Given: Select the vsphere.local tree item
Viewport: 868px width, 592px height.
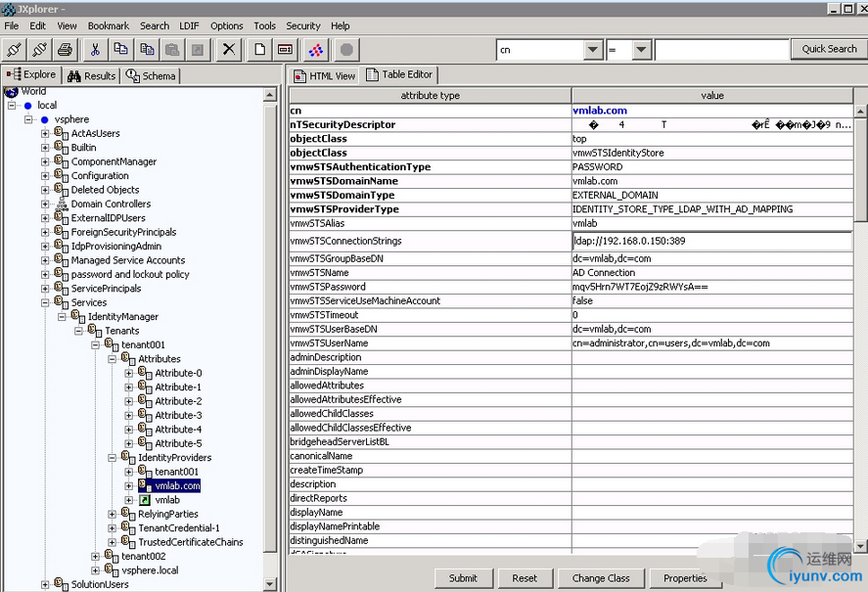Looking at the screenshot, I should click(x=150, y=570).
